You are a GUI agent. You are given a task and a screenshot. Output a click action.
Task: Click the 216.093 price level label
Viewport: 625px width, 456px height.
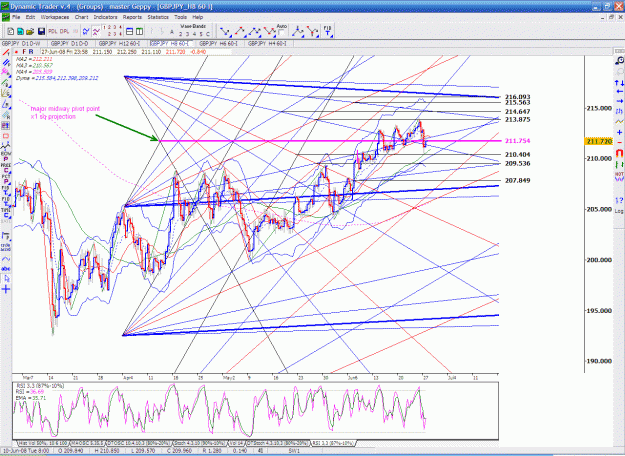517,97
